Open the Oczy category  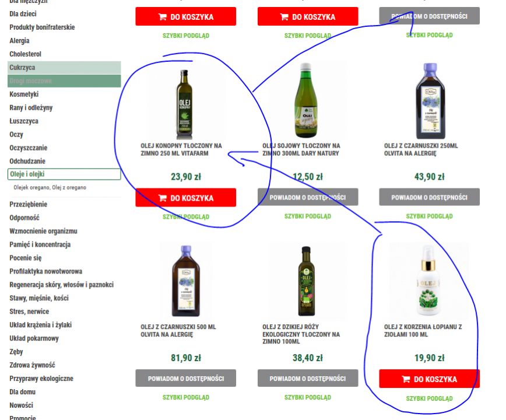tap(16, 134)
